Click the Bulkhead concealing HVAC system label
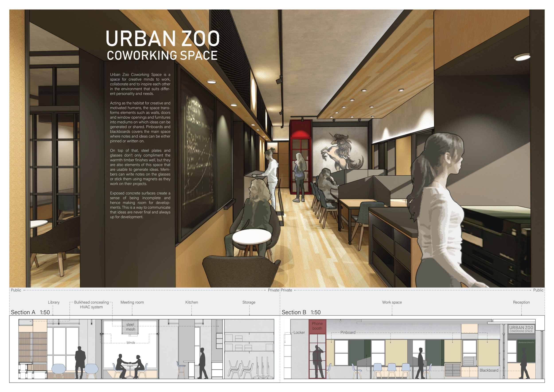 [92, 305]
